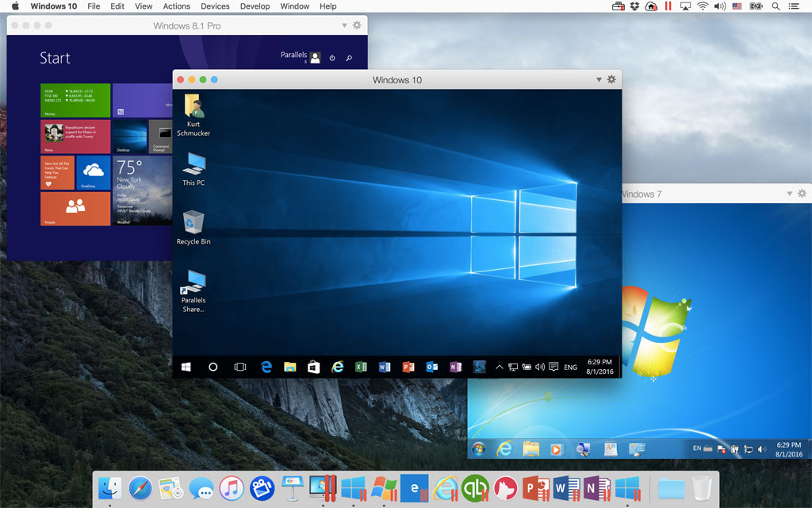Open the Windows 8.1 power options button

click(x=332, y=58)
